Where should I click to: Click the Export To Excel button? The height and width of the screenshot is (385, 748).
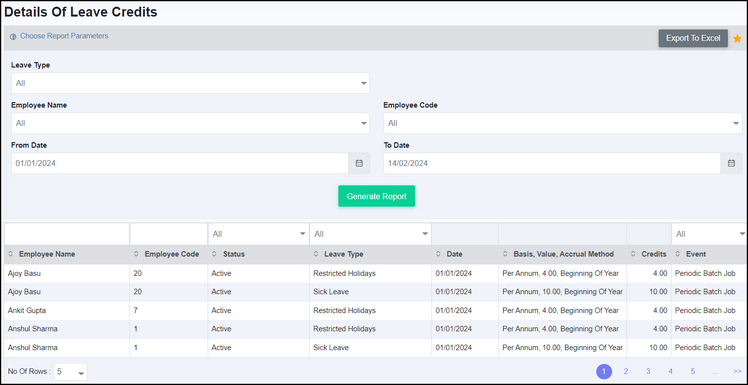pos(693,38)
